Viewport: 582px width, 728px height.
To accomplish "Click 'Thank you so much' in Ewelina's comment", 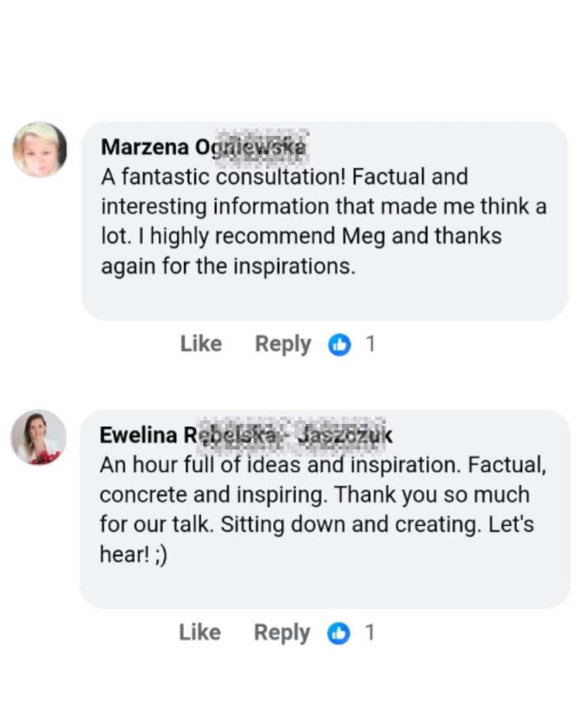I will pos(432,495).
